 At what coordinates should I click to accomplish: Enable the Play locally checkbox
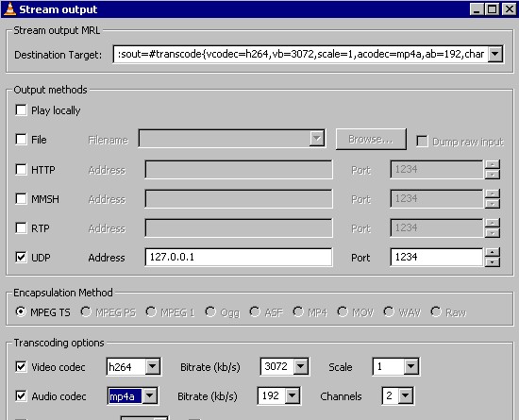click(x=21, y=110)
